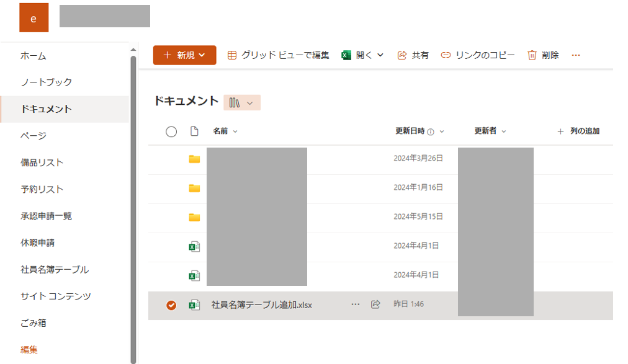Click Excel icon in first 2024年4月1日 row
628x364 pixels.
point(194,246)
